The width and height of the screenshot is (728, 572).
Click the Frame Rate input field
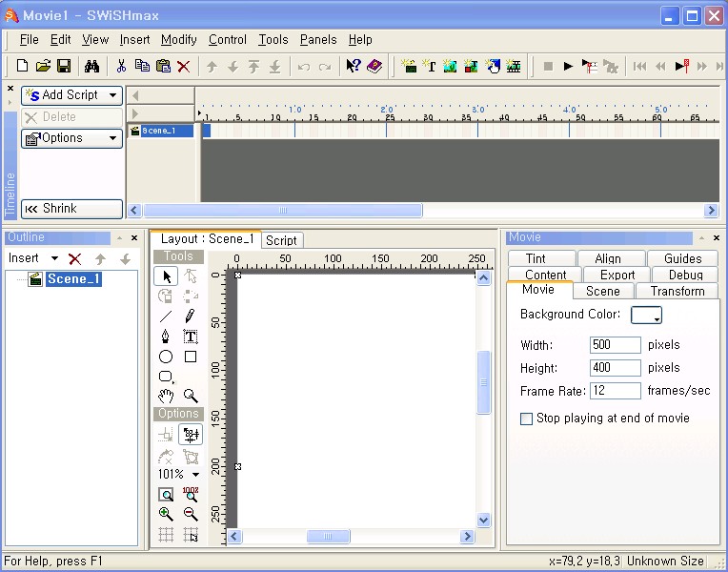616,391
